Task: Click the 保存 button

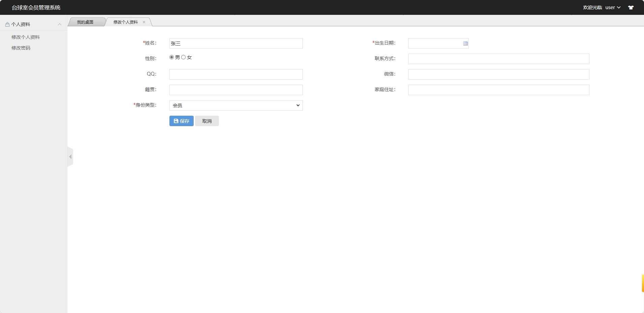Action: click(x=182, y=121)
